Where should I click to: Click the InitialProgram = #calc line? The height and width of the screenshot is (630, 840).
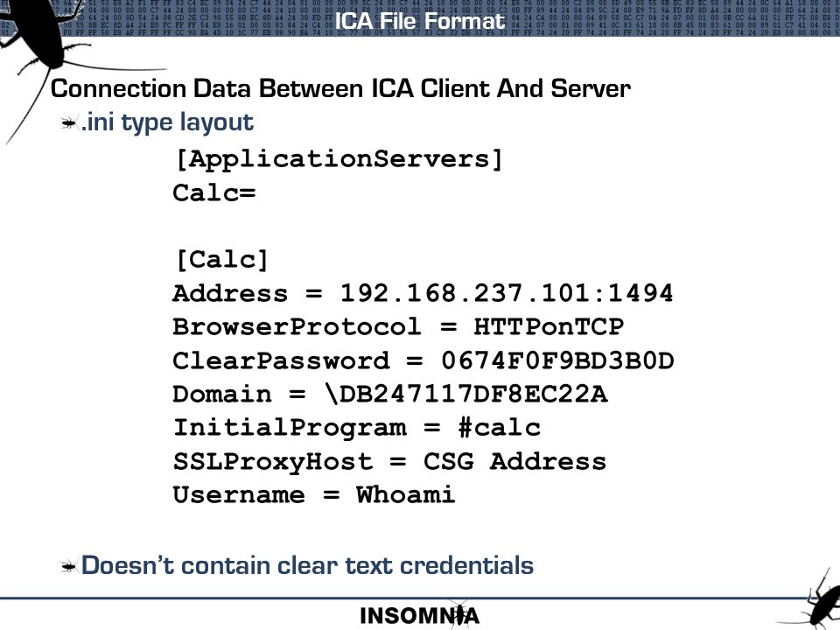click(x=357, y=428)
